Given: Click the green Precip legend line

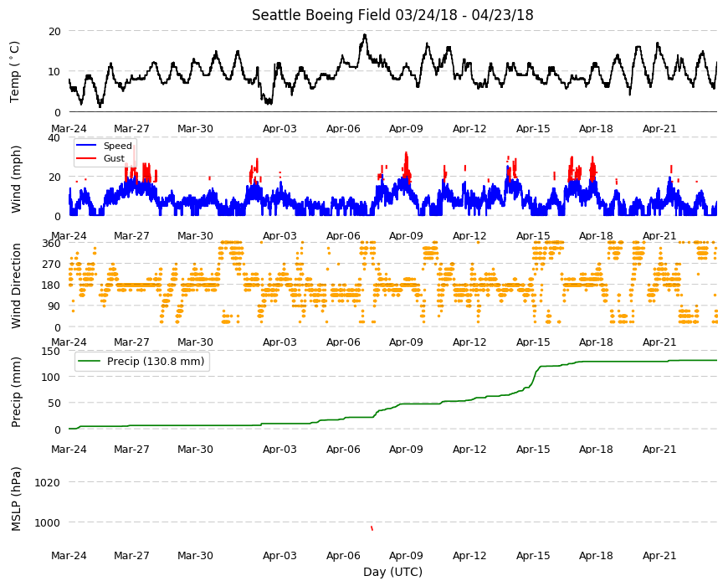Looking at the screenshot, I should (x=89, y=362).
